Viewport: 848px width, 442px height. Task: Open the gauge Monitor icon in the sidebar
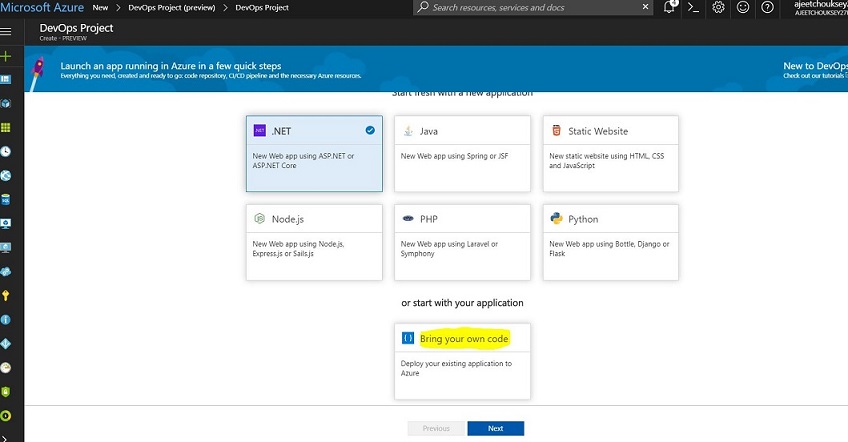[5, 368]
